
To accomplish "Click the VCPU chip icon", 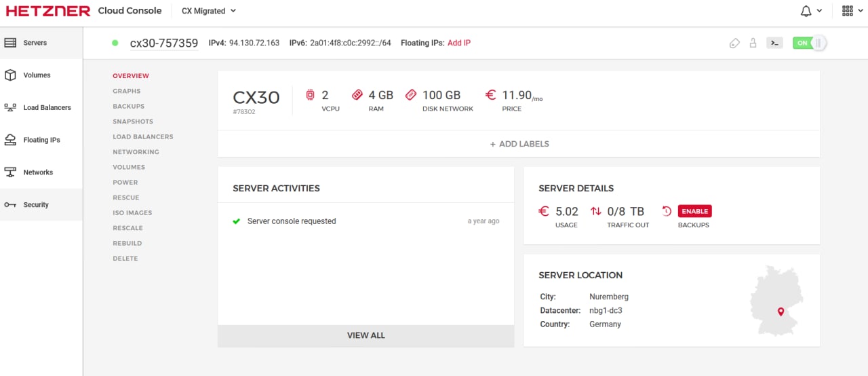I will point(310,95).
